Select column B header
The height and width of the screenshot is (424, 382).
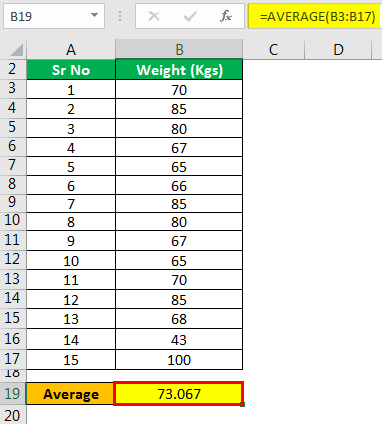[x=179, y=50]
